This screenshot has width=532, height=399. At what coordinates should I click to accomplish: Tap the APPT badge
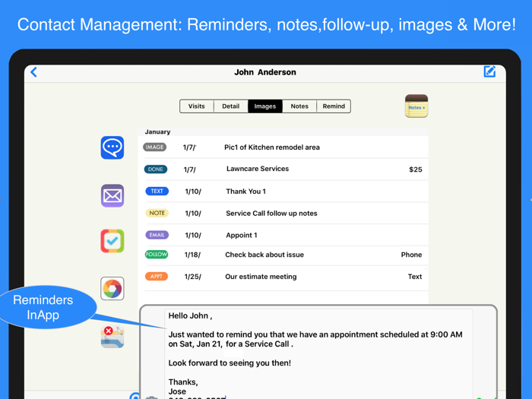pyautogui.click(x=157, y=276)
